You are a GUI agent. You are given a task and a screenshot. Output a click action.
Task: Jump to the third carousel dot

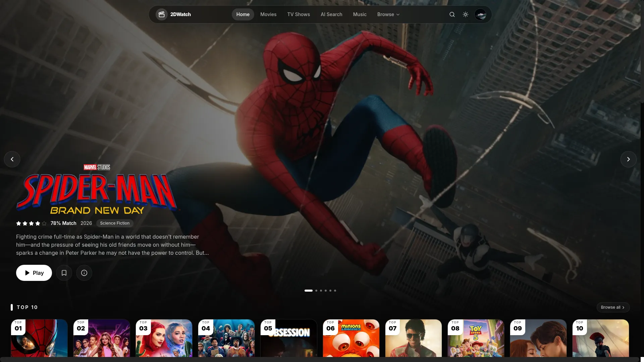[x=321, y=291]
